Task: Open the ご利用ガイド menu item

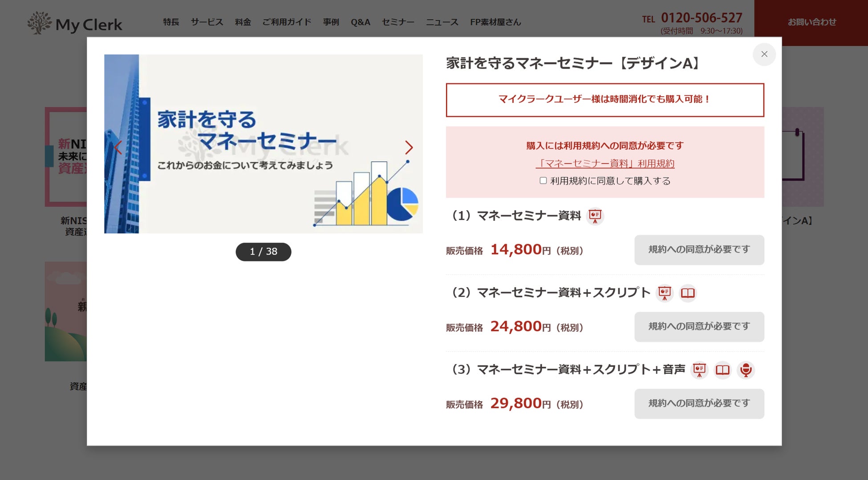Action: (287, 22)
